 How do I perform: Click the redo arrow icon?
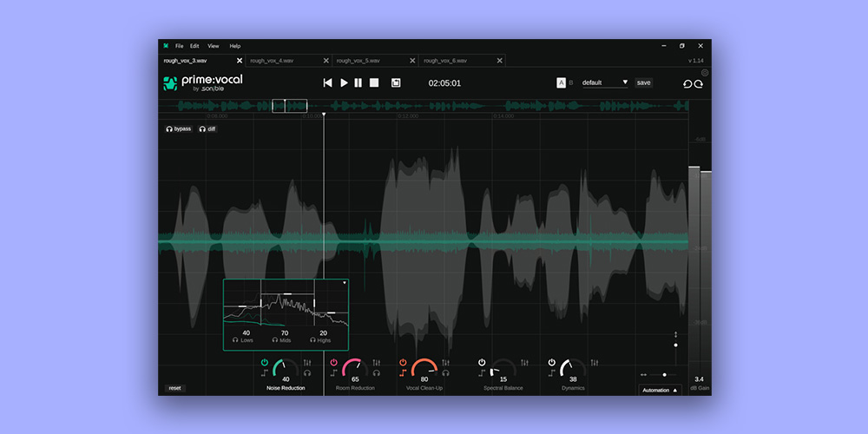[699, 83]
